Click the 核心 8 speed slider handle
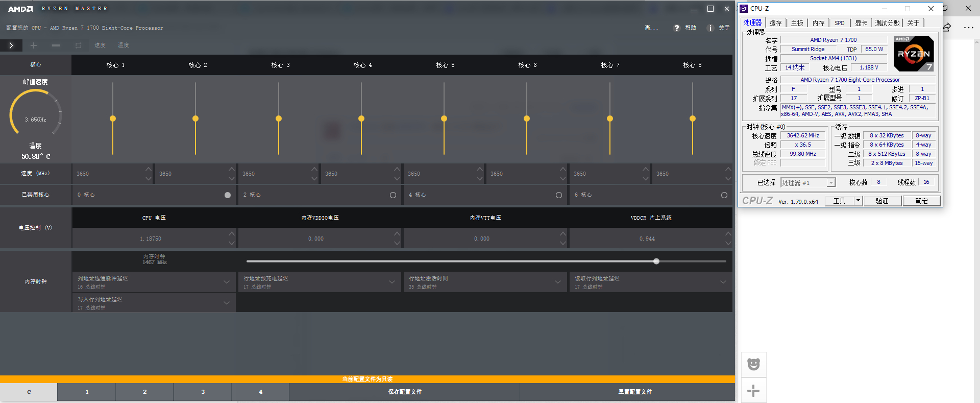This screenshot has height=403, width=980. pos(693,118)
